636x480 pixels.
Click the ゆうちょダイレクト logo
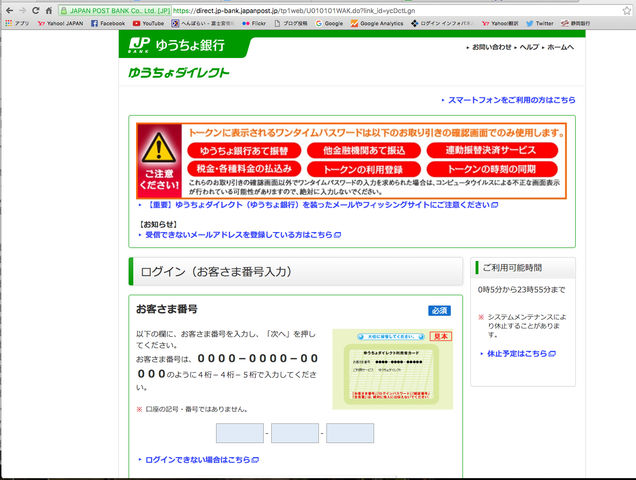(x=179, y=73)
